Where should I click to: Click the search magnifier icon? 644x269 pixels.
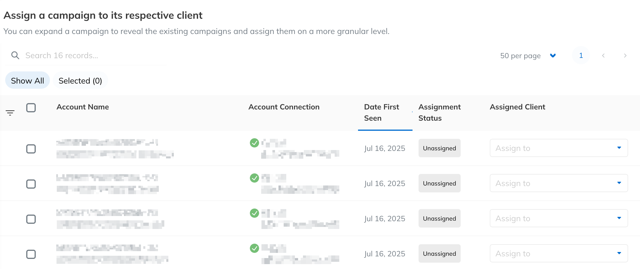pos(15,55)
